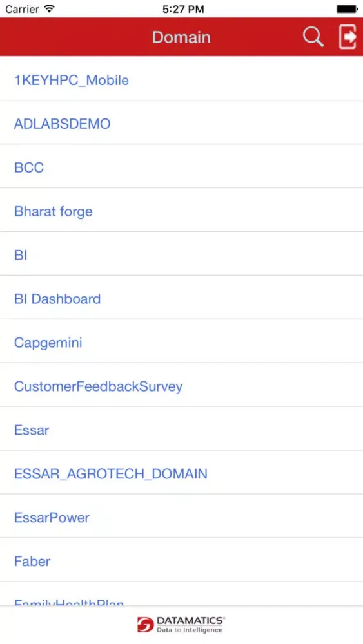
Task: Choose the Capgemini domain
Action: pyautogui.click(x=181, y=342)
